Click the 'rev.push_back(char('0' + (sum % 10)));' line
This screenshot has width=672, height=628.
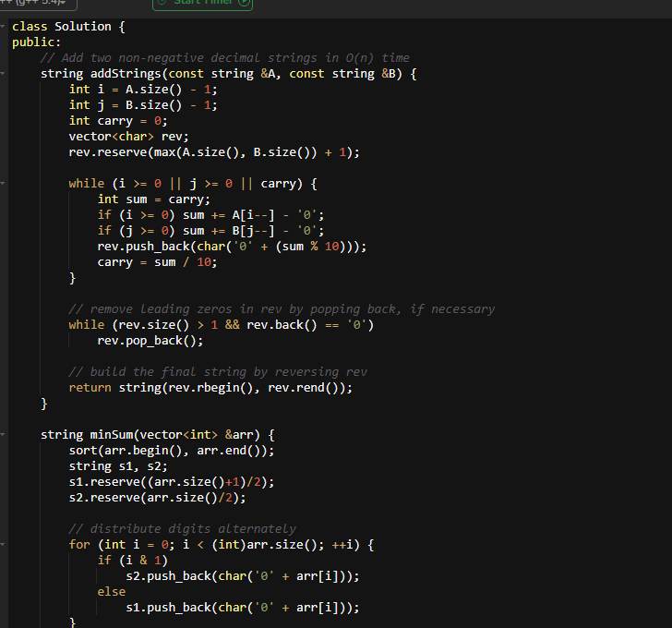pos(232,247)
